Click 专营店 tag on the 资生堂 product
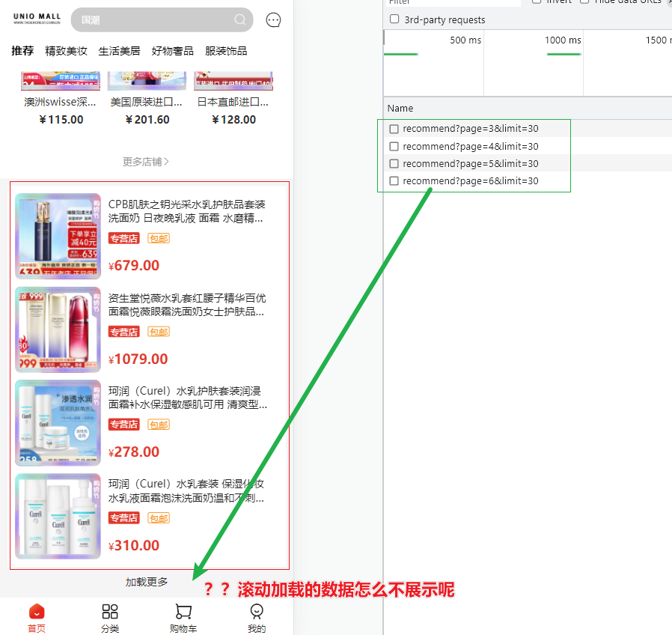This screenshot has height=635, width=672. tap(124, 332)
